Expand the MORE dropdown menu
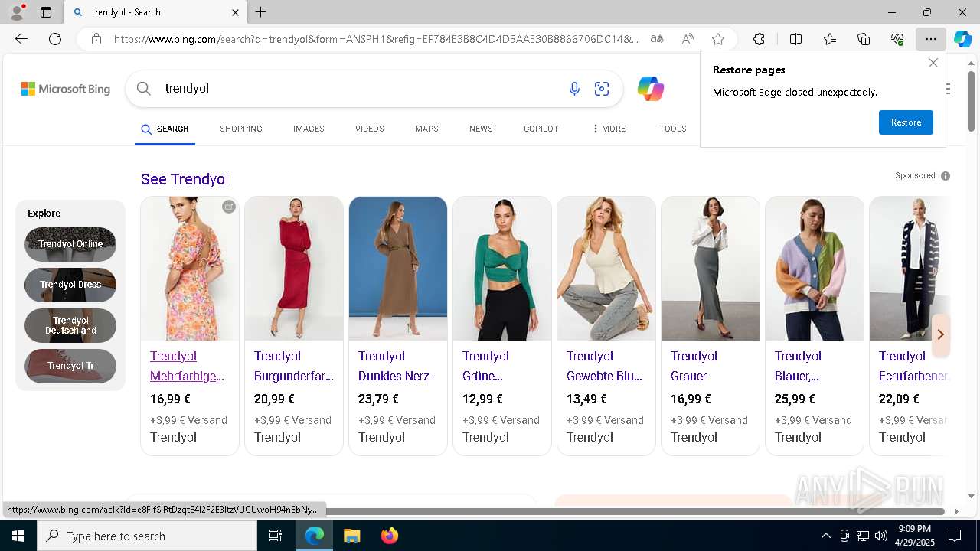 click(x=609, y=129)
